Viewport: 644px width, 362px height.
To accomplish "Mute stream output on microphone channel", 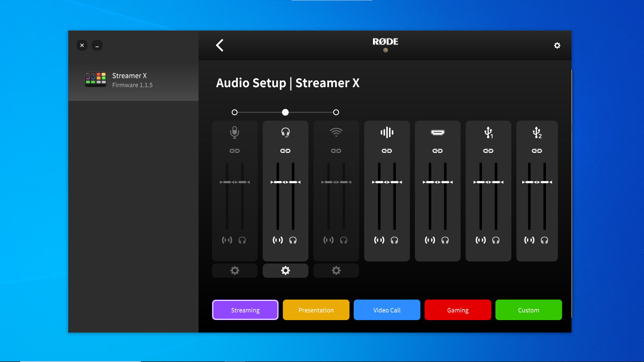I will (x=227, y=240).
